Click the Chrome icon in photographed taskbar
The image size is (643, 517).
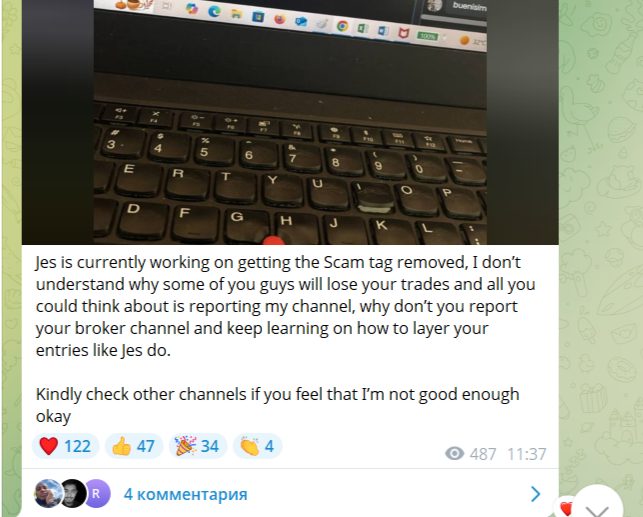click(342, 26)
